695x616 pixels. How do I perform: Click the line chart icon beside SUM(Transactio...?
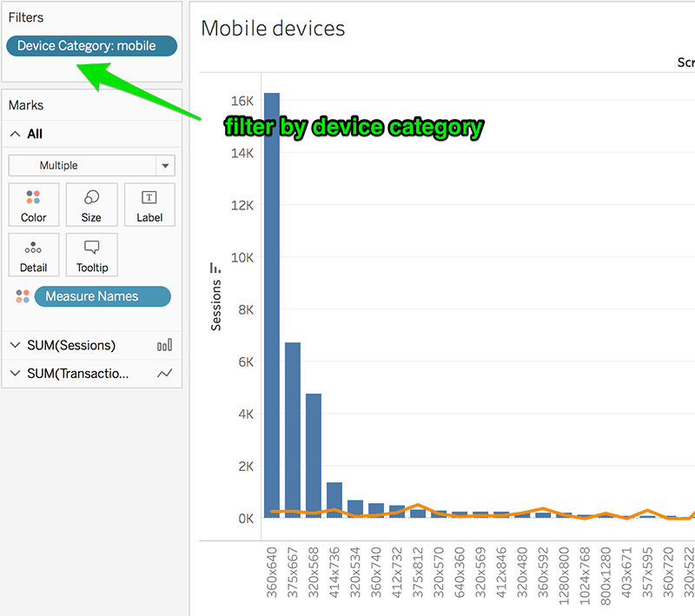(164, 374)
